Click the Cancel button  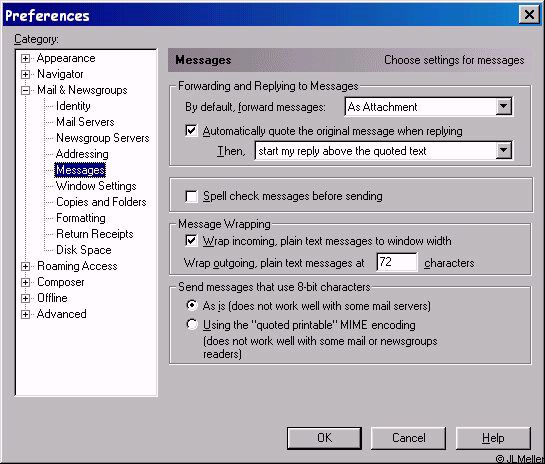[x=408, y=438]
